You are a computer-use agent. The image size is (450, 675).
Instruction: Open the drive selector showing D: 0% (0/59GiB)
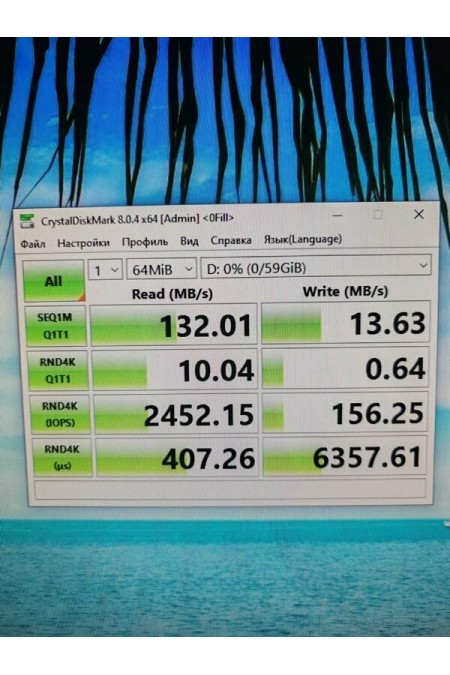tap(316, 267)
